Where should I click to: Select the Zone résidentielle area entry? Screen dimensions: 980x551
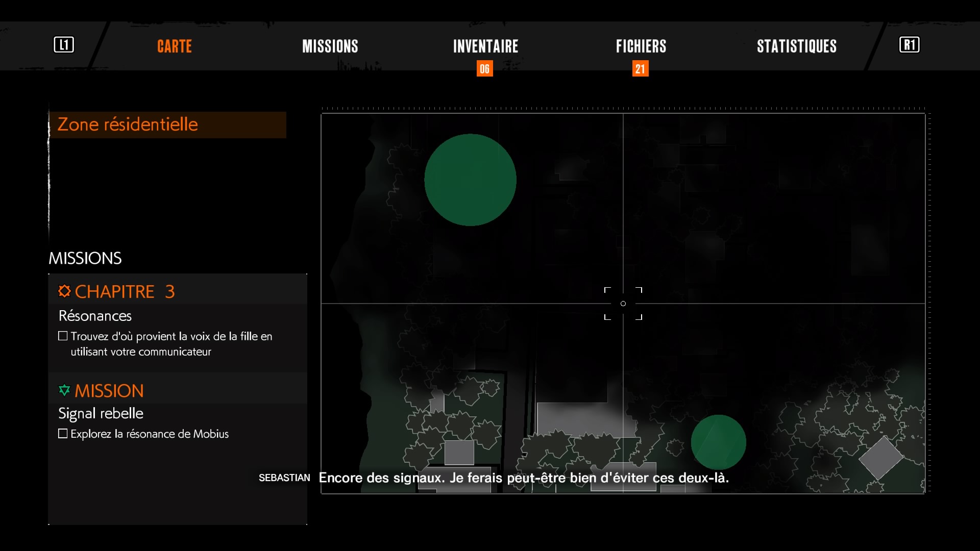[167, 125]
